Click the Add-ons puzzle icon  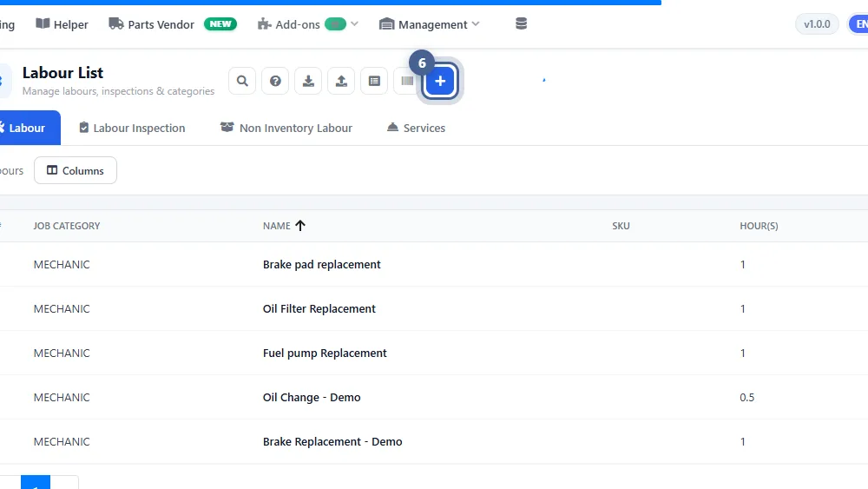[264, 24]
